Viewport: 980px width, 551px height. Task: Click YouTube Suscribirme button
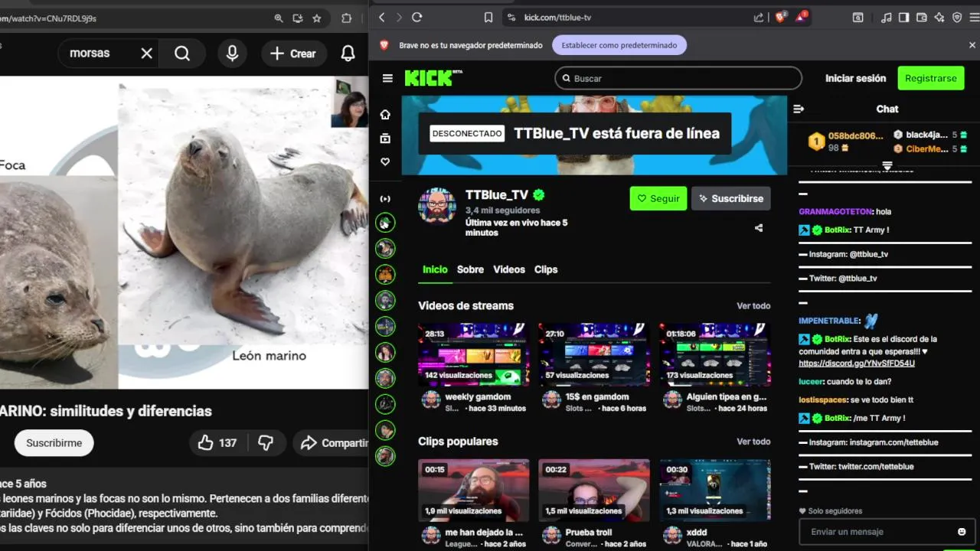54,443
